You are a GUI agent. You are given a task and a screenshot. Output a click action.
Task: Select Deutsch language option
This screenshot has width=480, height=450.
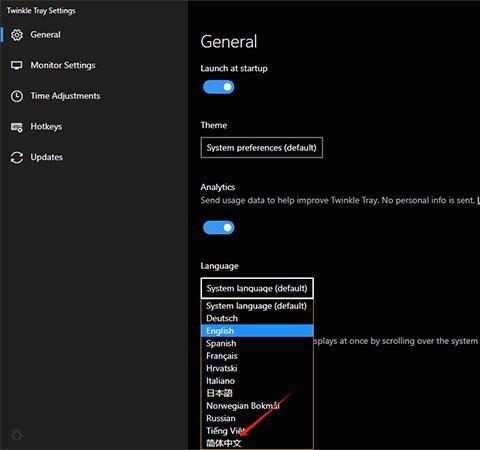tap(257, 318)
